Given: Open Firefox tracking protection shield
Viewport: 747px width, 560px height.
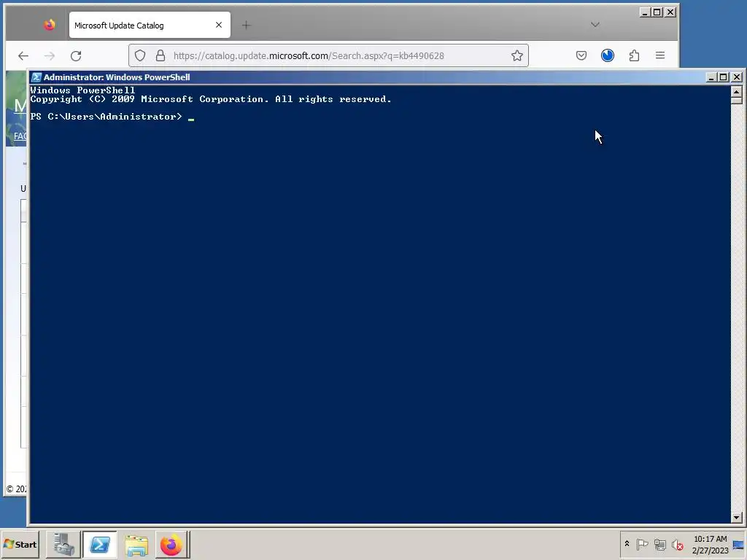Looking at the screenshot, I should (x=139, y=55).
